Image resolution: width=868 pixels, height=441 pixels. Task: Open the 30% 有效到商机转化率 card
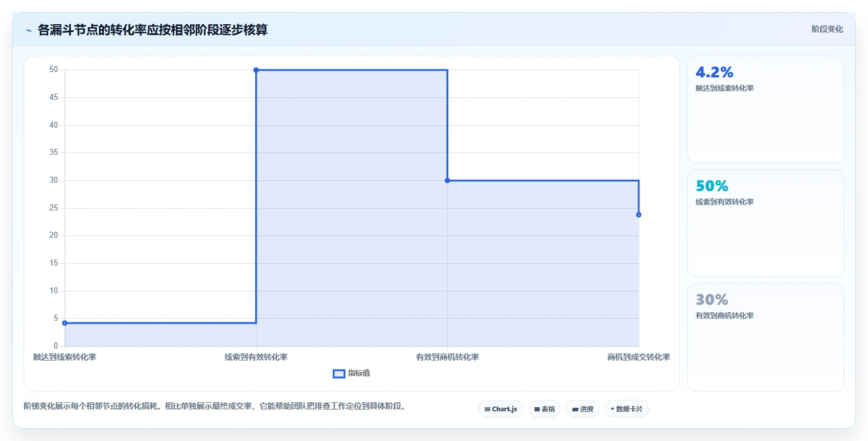coord(765,337)
